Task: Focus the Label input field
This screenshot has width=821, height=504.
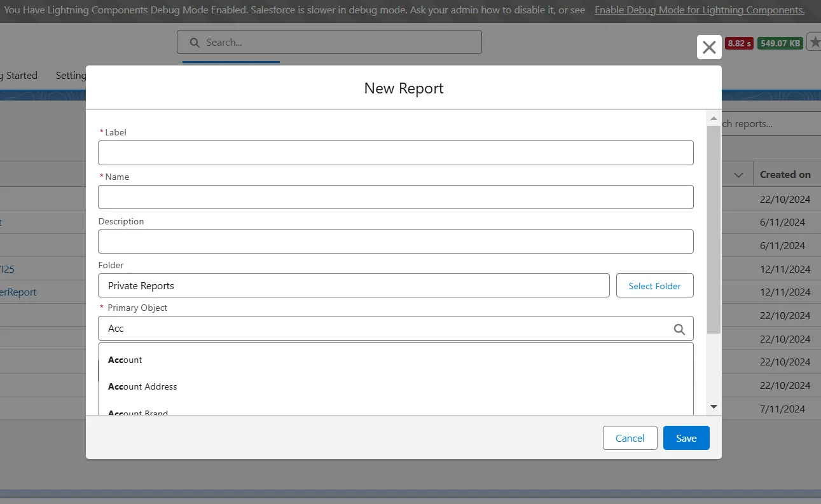Action: point(395,153)
